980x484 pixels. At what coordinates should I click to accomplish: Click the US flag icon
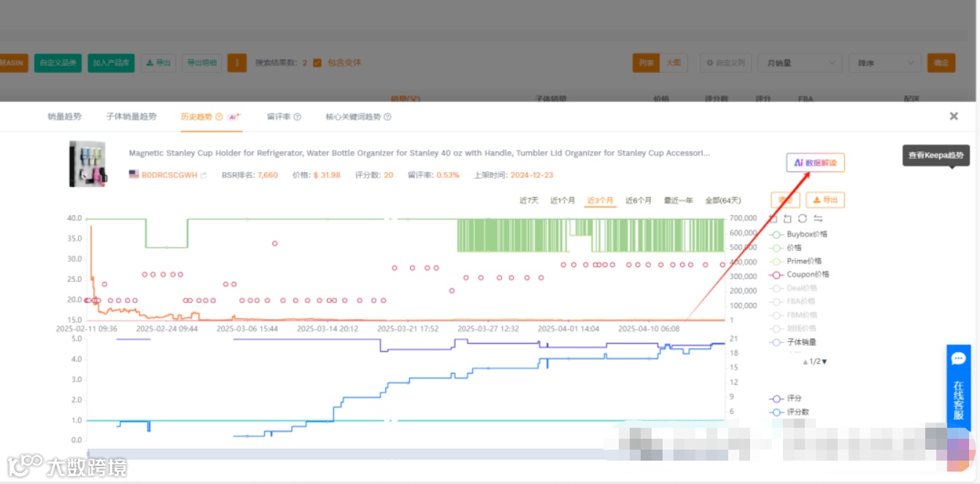tap(134, 175)
